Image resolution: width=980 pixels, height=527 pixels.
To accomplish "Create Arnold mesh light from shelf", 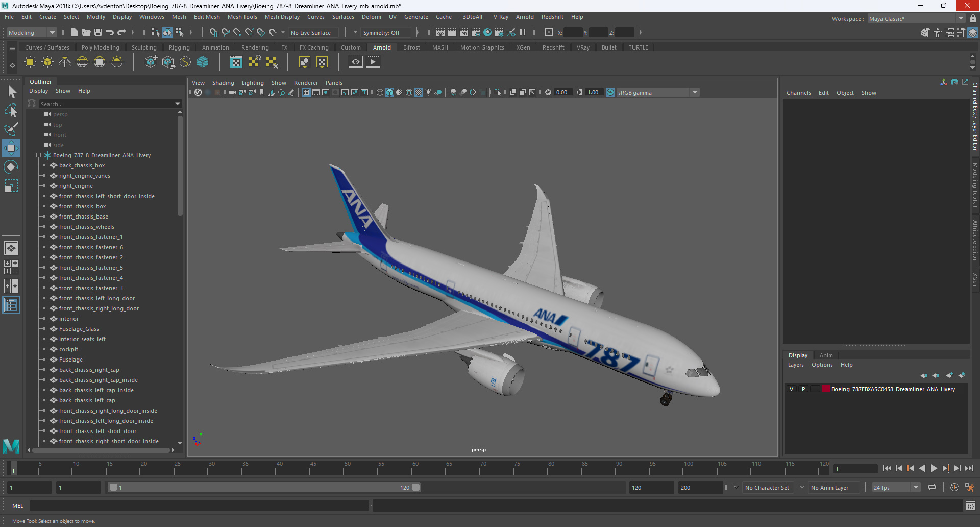I will (x=47, y=62).
